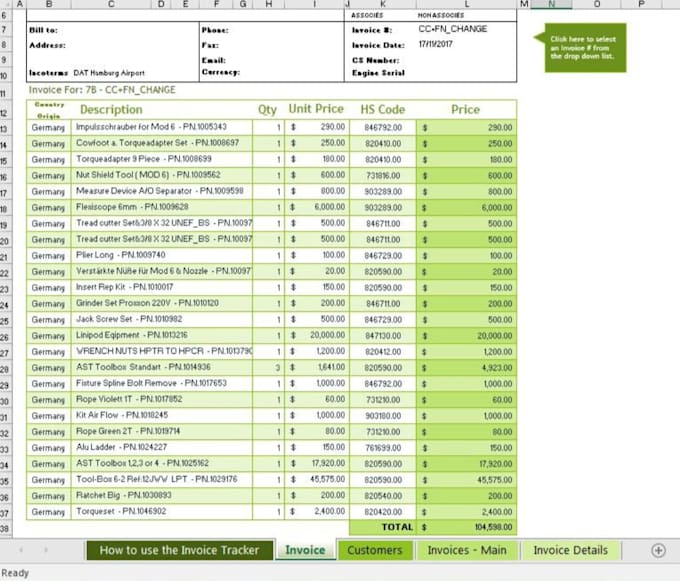Select quantity 3 for AST Toolbox Standart
Screen dimensions: 680x581
268,368
